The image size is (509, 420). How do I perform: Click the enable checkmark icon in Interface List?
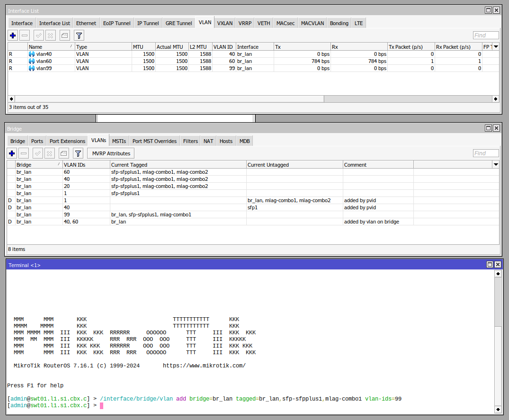(x=39, y=36)
